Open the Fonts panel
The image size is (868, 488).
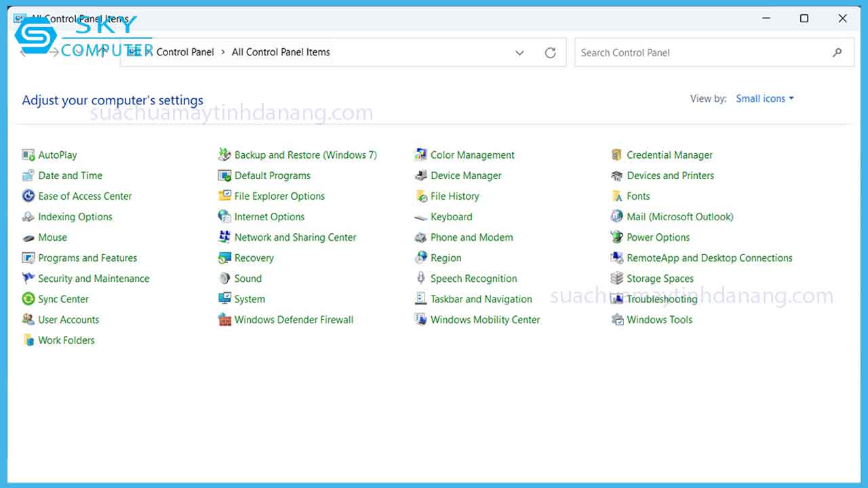pyautogui.click(x=638, y=196)
